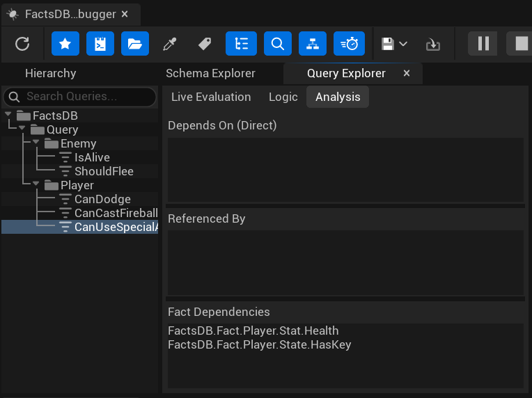Click the refresh icon in the toolbar
This screenshot has height=398, width=532.
point(22,44)
